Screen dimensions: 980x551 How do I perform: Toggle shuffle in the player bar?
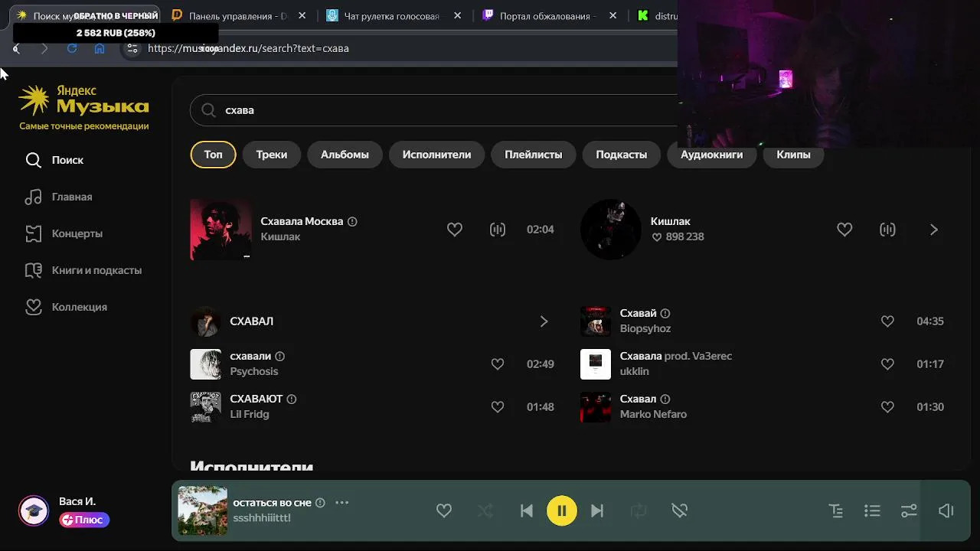[485, 511]
